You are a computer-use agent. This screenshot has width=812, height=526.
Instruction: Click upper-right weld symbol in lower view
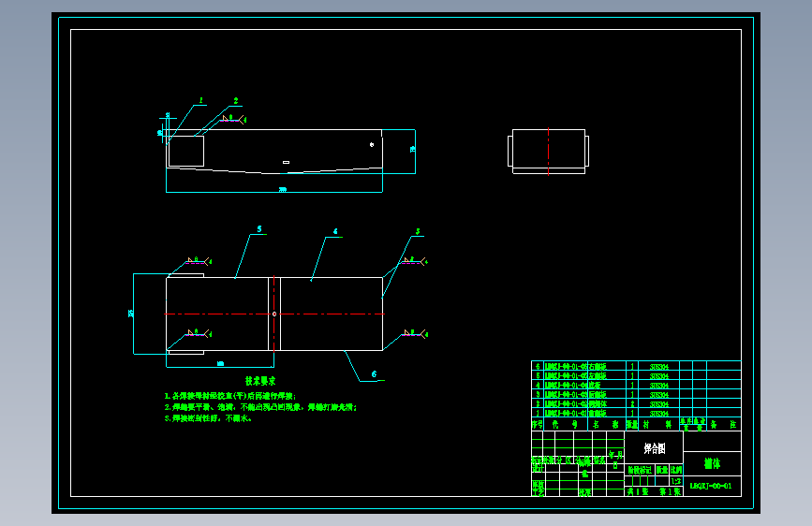tap(414, 261)
